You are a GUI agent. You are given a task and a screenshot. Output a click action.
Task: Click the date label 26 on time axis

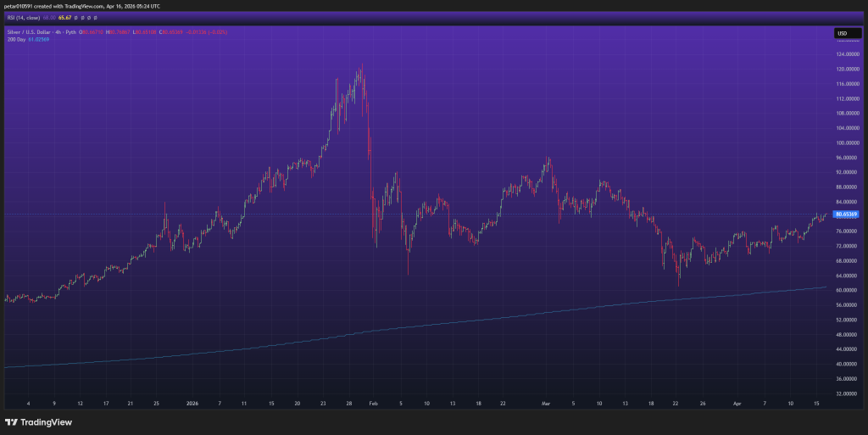(702, 404)
